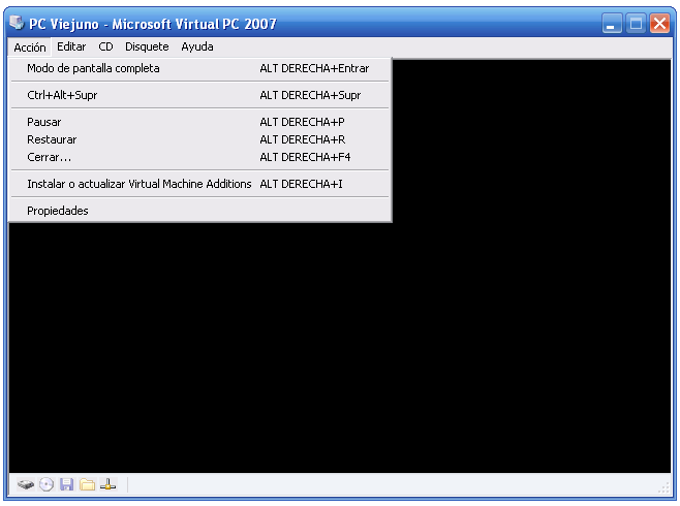Click the floppy disk status icon
This screenshot has width=680, height=506.
click(66, 484)
